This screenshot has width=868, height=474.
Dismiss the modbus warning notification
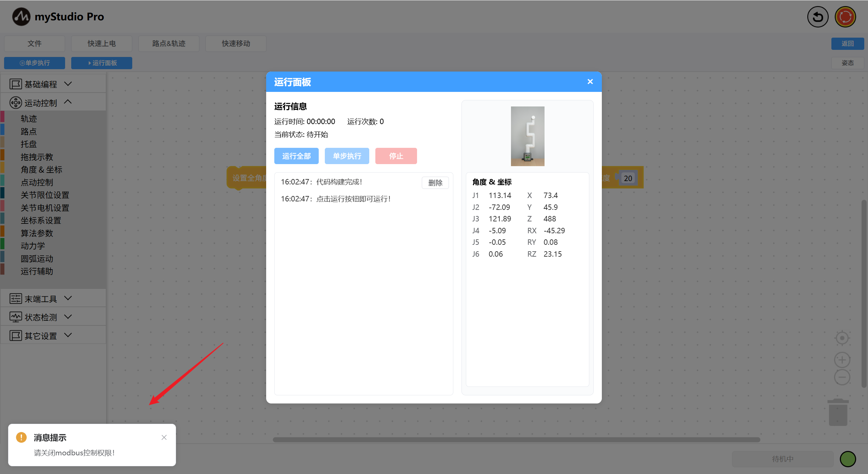[164, 437]
